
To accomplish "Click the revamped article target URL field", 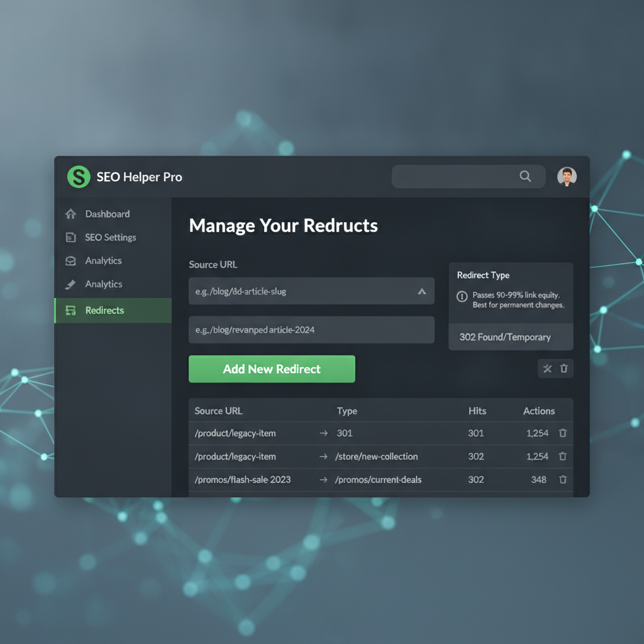I will click(x=311, y=330).
